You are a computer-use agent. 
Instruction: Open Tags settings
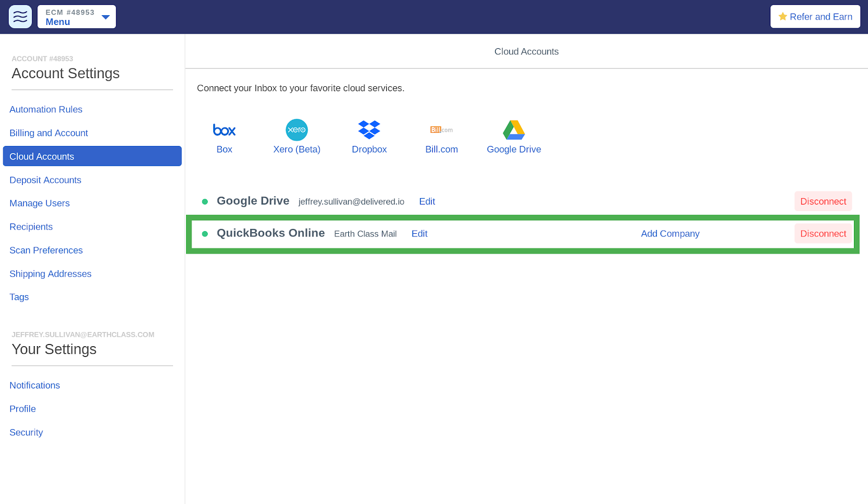tap(19, 297)
